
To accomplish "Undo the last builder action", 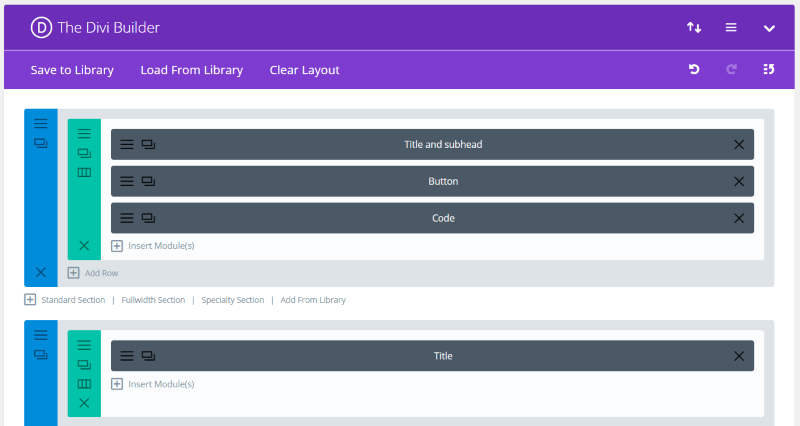I will tap(694, 69).
